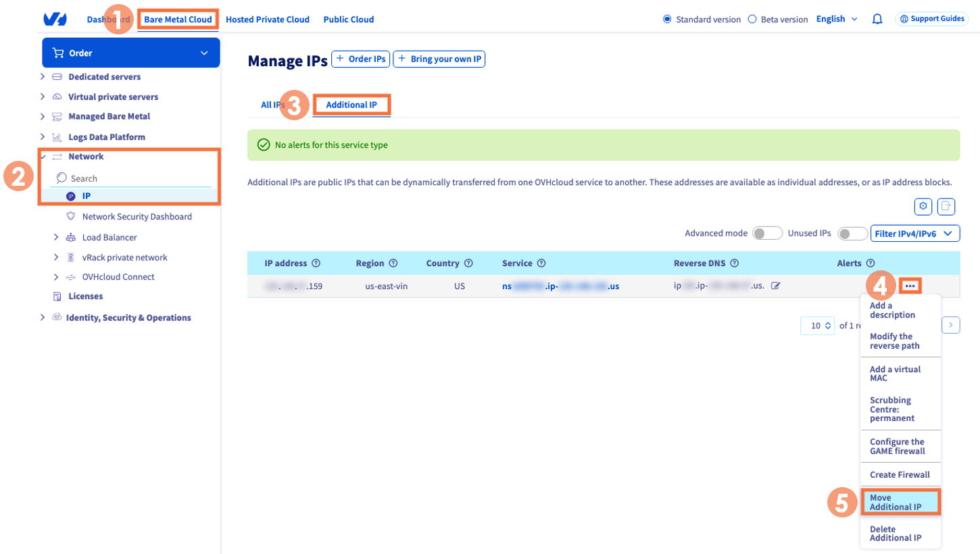The height and width of the screenshot is (554, 980).
Task: Select the Standard version radio button
Action: coord(667,19)
